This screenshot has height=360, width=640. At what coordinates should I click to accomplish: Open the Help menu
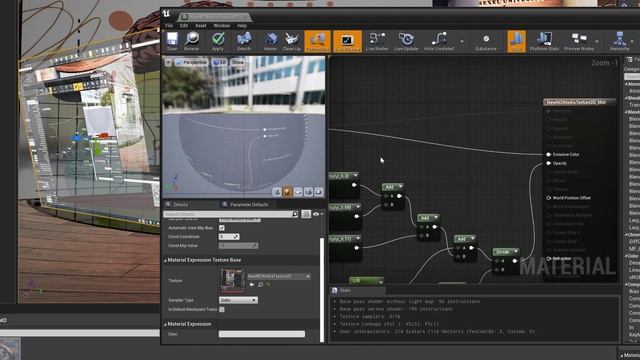coord(242,26)
